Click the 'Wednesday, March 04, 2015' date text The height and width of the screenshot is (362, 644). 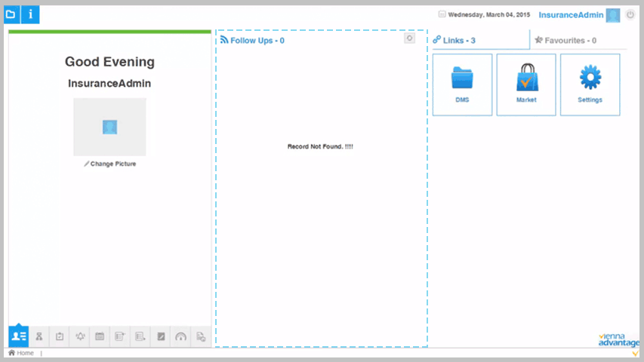(x=488, y=15)
